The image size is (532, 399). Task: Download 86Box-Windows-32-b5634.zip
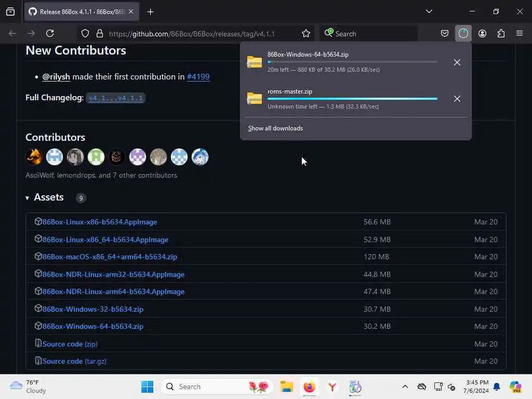pos(92,309)
